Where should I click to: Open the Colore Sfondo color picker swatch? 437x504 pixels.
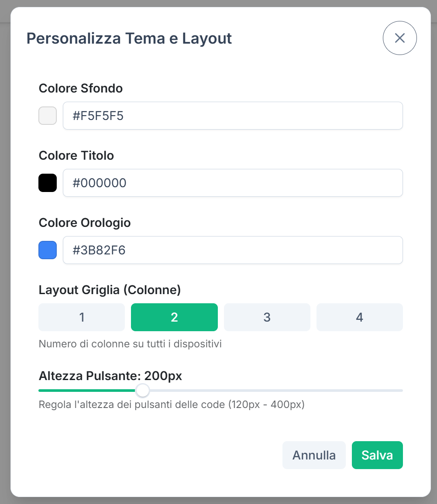coord(47,115)
